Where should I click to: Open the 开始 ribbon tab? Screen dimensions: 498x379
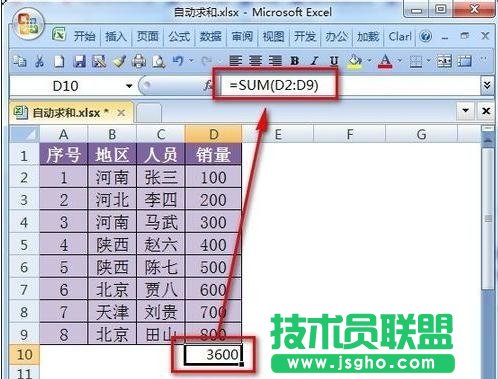click(x=84, y=36)
